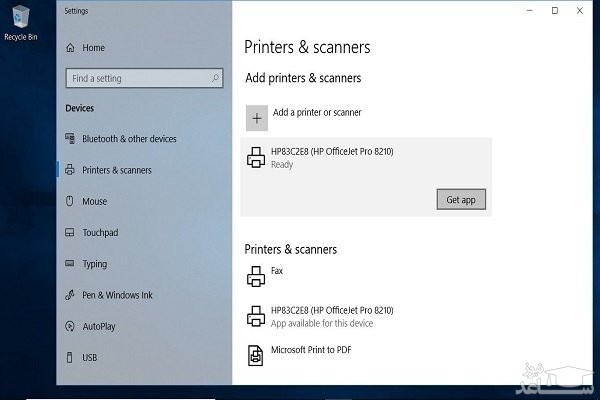Select Add a printer or scanner
600x400 pixels.
tap(317, 113)
